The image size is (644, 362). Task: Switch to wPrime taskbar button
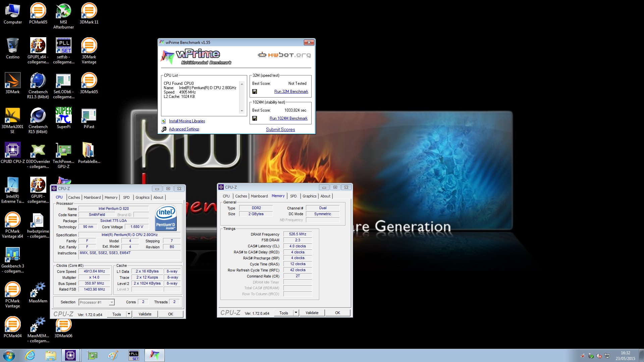155,355
